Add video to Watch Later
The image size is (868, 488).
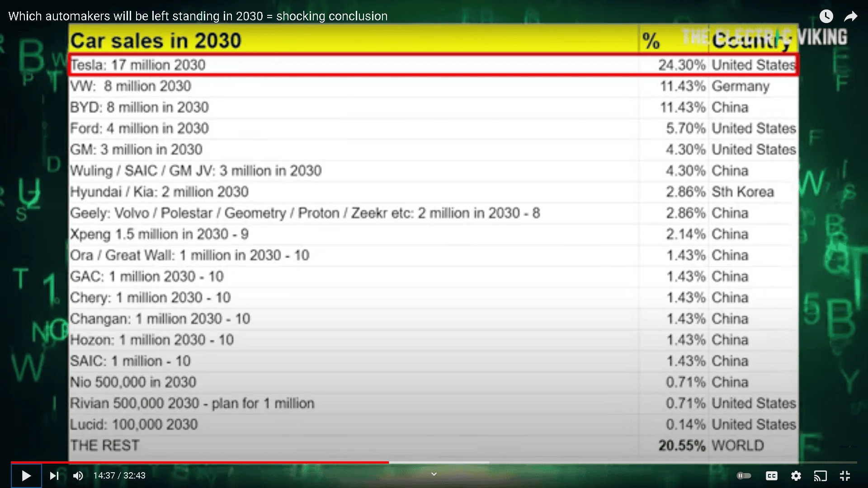click(x=826, y=16)
